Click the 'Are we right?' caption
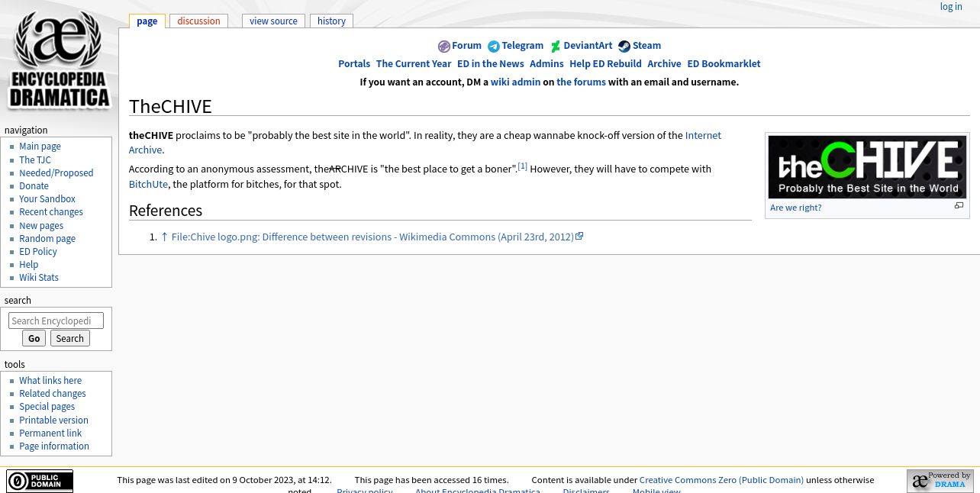The height and width of the screenshot is (493, 980). coord(796,208)
